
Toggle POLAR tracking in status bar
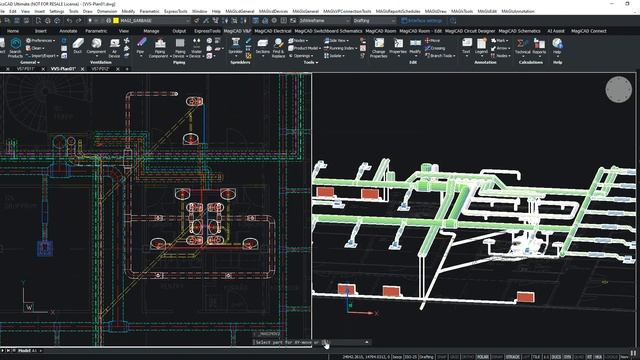click(482, 357)
